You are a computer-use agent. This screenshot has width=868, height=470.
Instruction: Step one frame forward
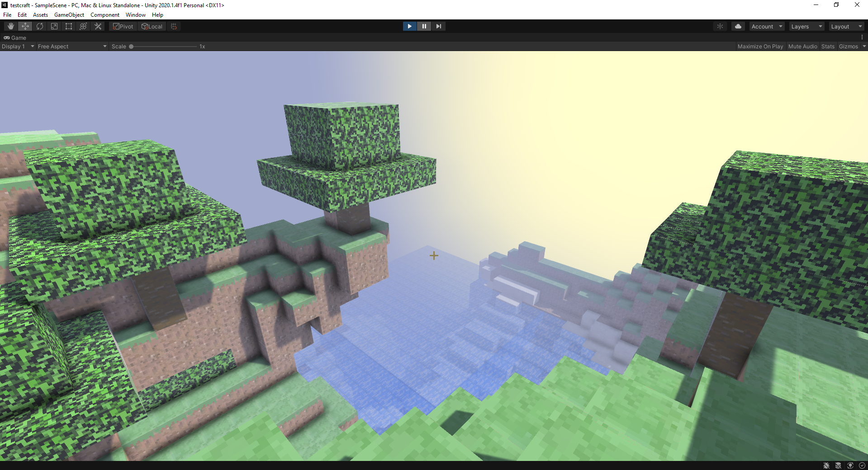pos(438,26)
